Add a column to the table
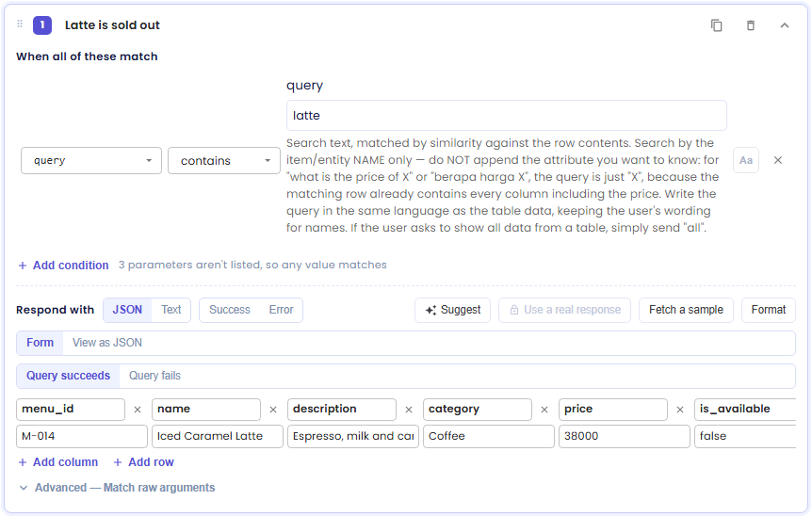The image size is (812, 516). click(58, 462)
